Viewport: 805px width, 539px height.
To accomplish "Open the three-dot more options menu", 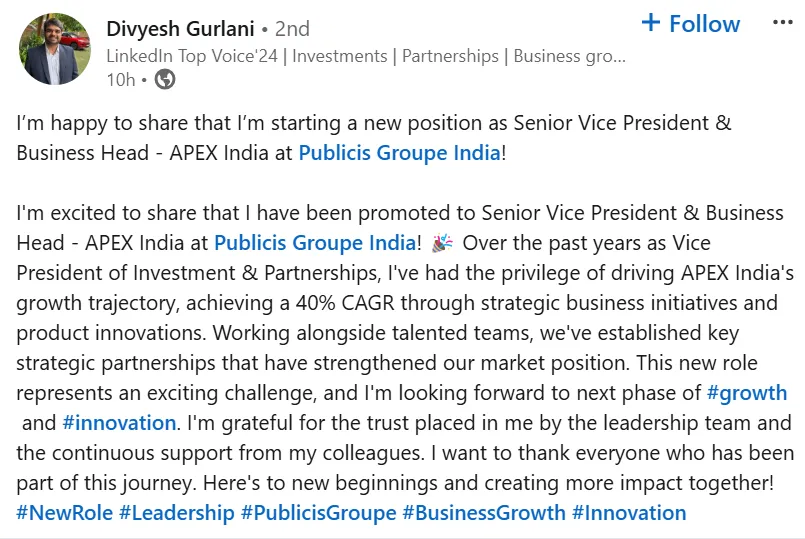I will coord(782,23).
